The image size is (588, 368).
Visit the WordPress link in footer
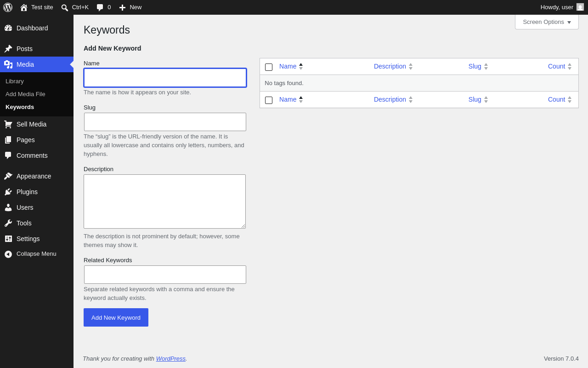point(171,358)
